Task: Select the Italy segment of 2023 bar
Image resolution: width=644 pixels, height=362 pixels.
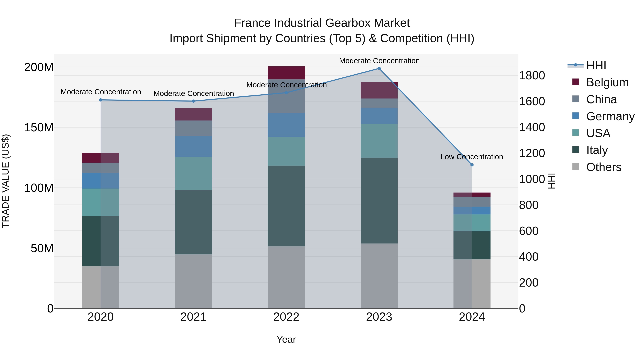Action: (x=379, y=201)
